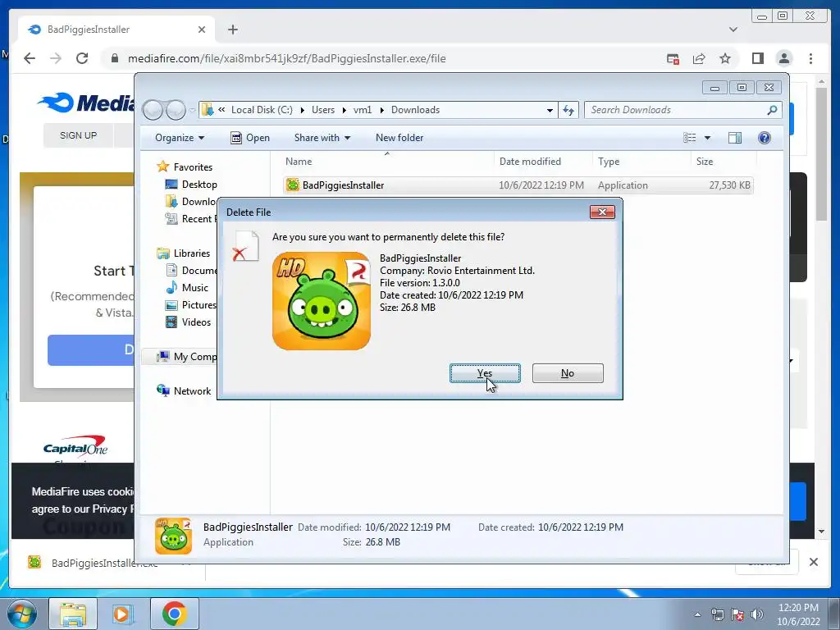This screenshot has height=630, width=840.
Task: Click the blocked pop-up icon in address bar
Action: [673, 58]
